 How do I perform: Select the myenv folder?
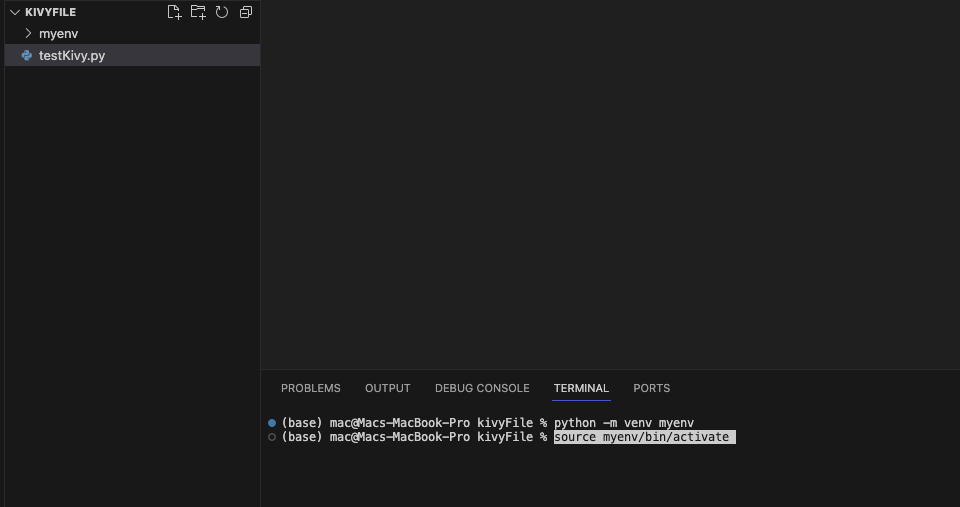click(x=132, y=33)
